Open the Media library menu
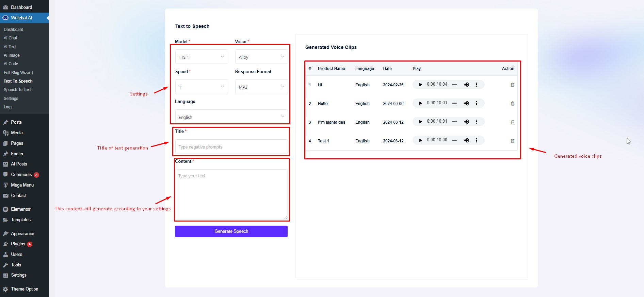Viewport: 644px width, 297px height. coord(25,133)
